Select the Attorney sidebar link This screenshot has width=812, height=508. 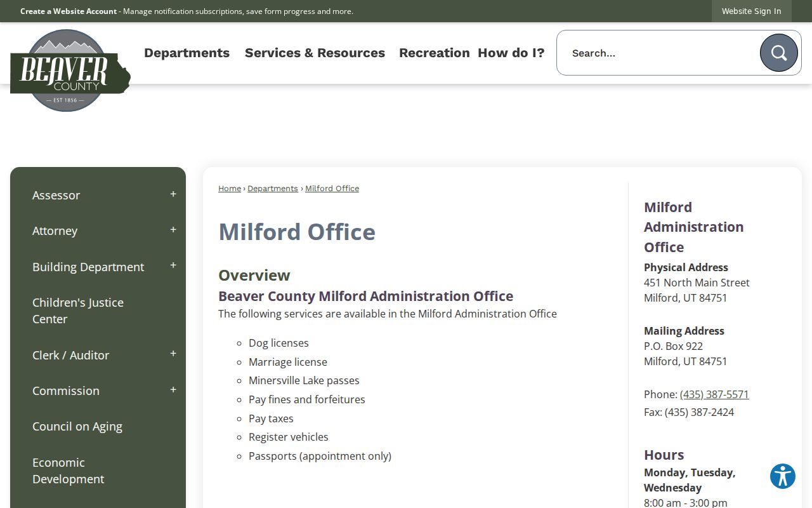tap(55, 231)
